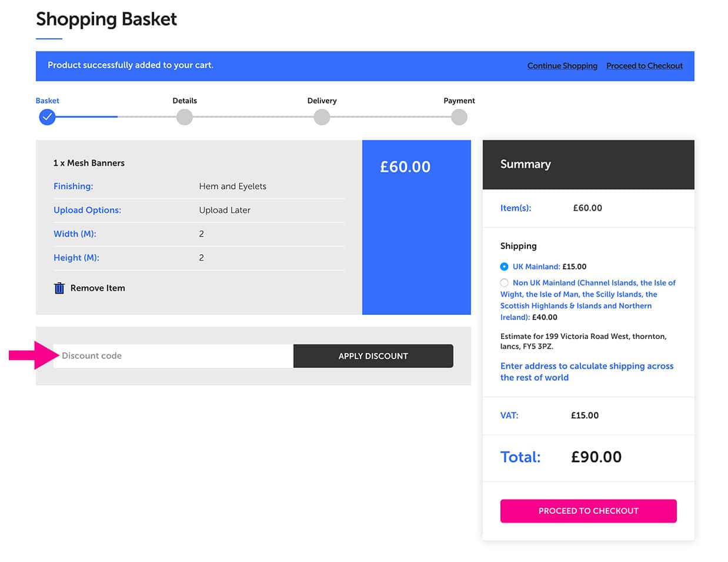Click the trash can icon
This screenshot has width=728, height=562.
[x=59, y=288]
